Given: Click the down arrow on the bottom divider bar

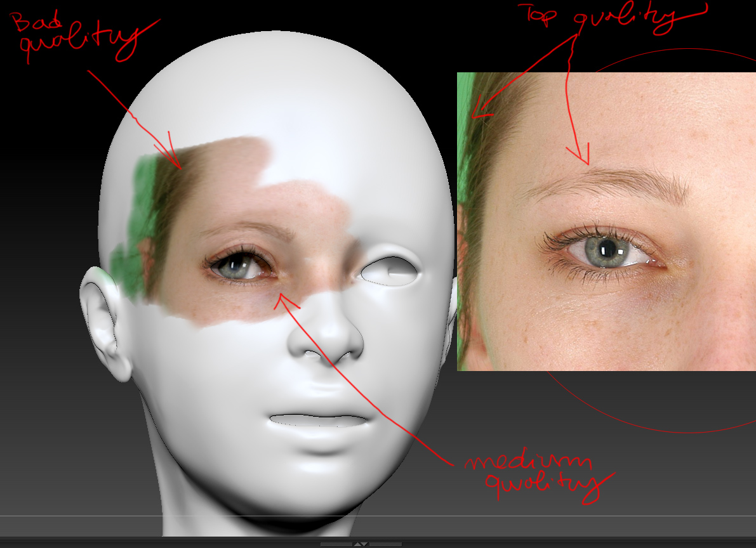Looking at the screenshot, I should 364,544.
